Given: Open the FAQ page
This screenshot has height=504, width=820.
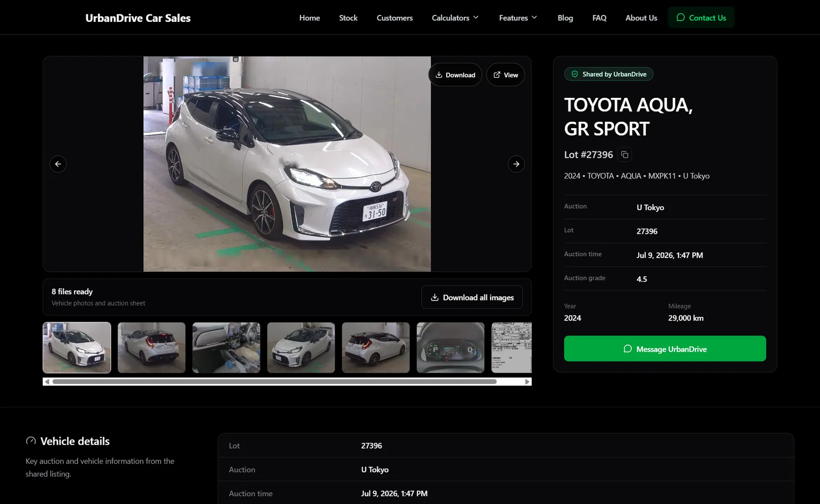Looking at the screenshot, I should click(599, 18).
